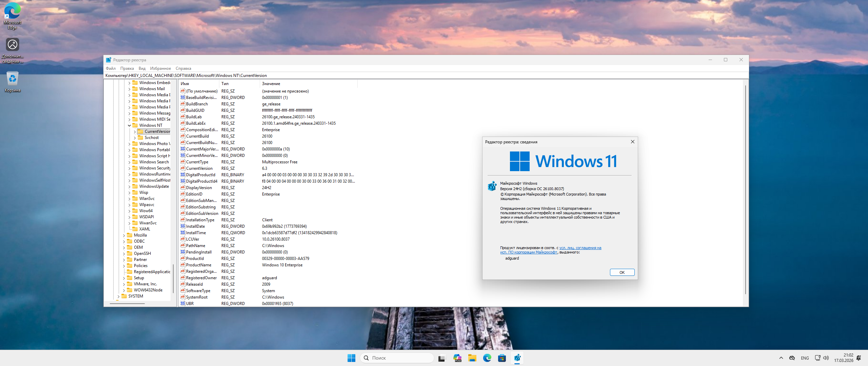The image size is (868, 366).
Task: Show hidden system tray icons chevron
Action: pyautogui.click(x=781, y=358)
